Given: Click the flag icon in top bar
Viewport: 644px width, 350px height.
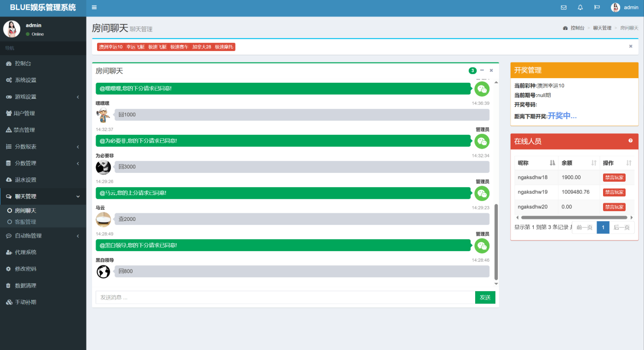Looking at the screenshot, I should (x=597, y=7).
